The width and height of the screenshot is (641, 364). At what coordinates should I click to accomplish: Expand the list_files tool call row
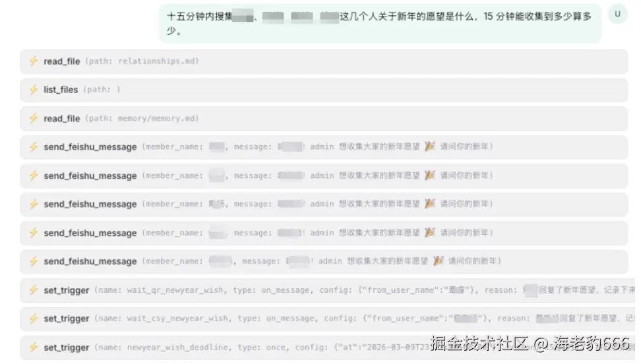point(324,90)
